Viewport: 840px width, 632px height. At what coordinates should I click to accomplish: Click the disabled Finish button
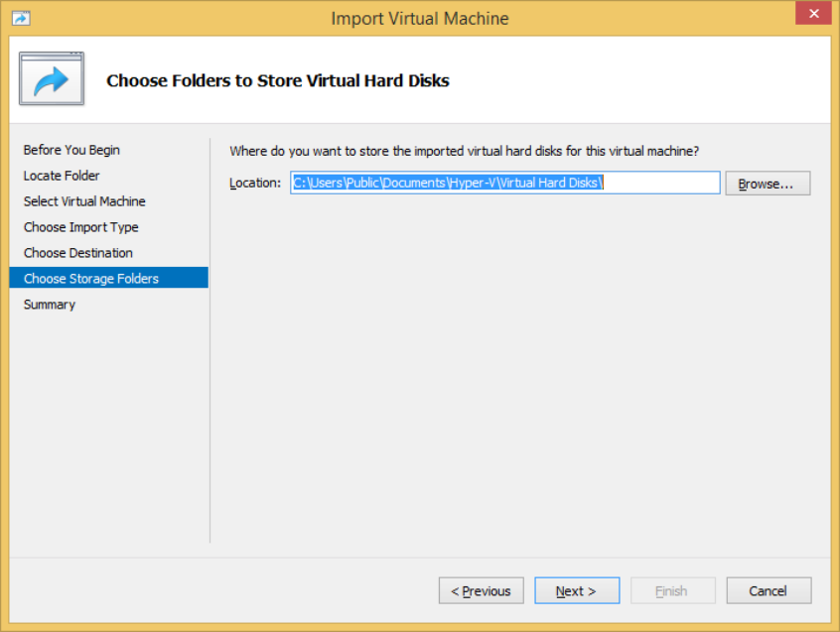[x=673, y=590]
